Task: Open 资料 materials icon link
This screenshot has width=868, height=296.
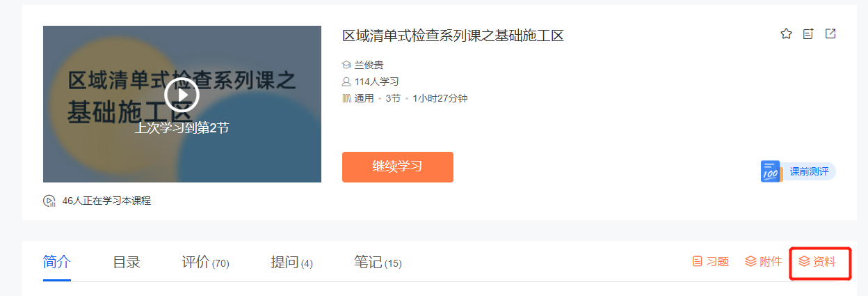Action: tap(804, 262)
